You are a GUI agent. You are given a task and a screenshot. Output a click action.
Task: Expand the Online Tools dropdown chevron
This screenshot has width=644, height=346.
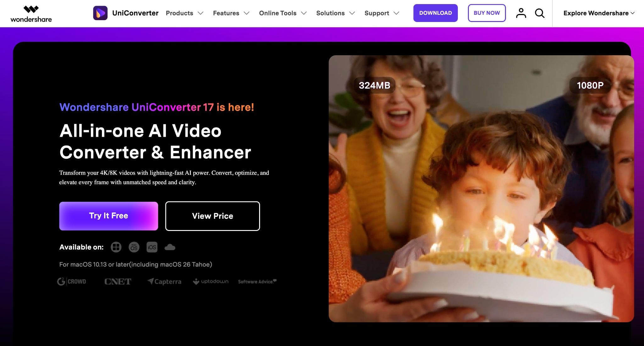click(x=304, y=13)
